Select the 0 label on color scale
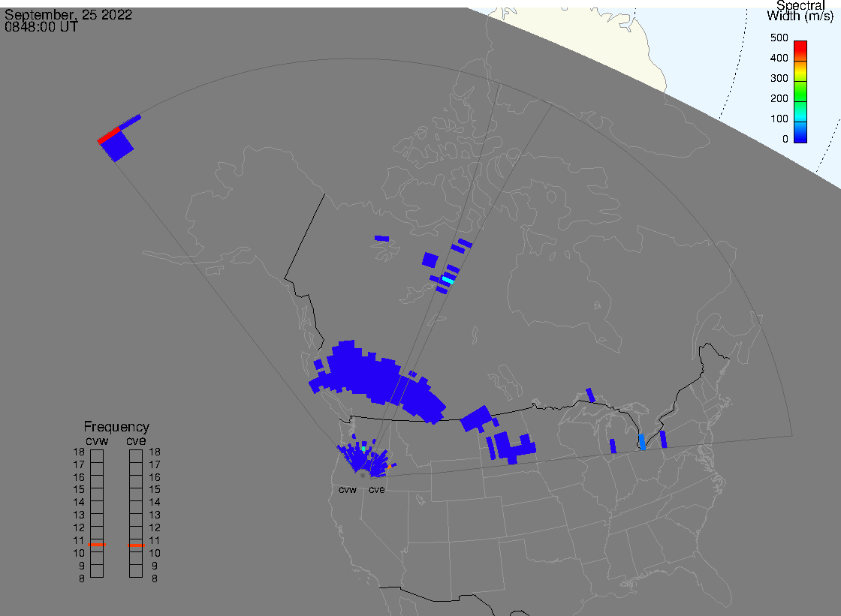This screenshot has width=841, height=616. click(785, 140)
